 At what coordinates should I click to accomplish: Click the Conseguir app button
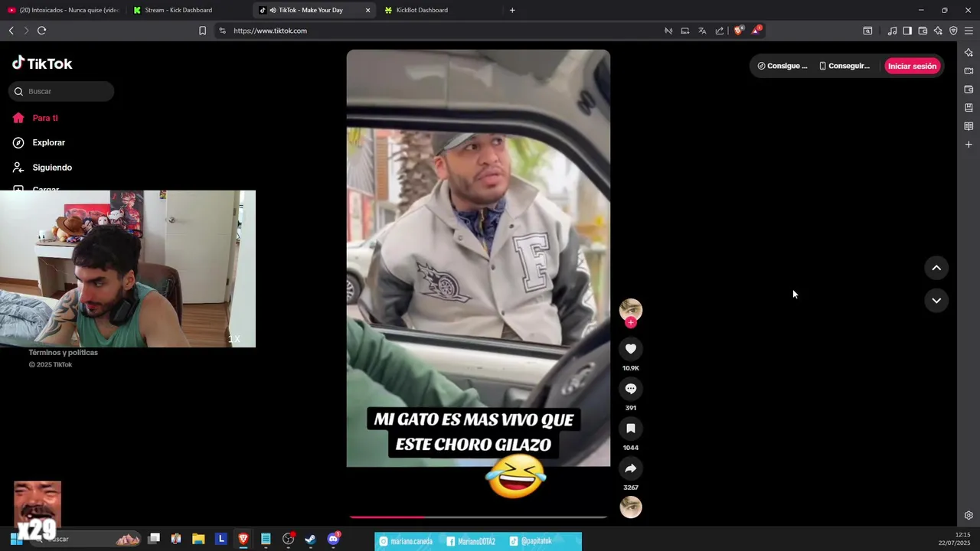(844, 66)
